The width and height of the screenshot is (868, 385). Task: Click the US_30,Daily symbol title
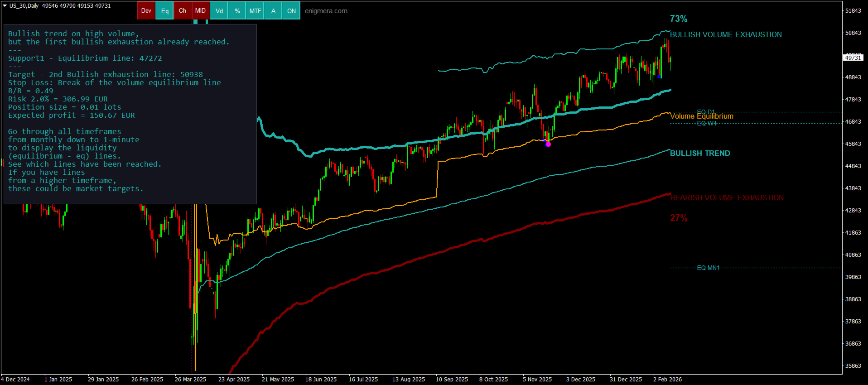click(x=24, y=6)
